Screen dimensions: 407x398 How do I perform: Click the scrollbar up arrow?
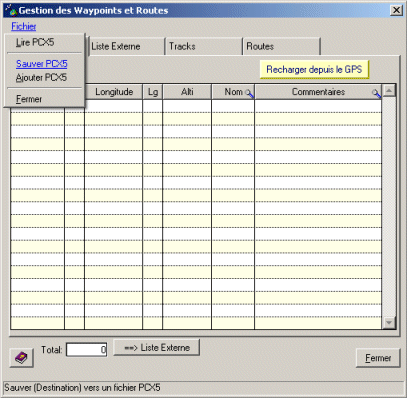(x=389, y=91)
